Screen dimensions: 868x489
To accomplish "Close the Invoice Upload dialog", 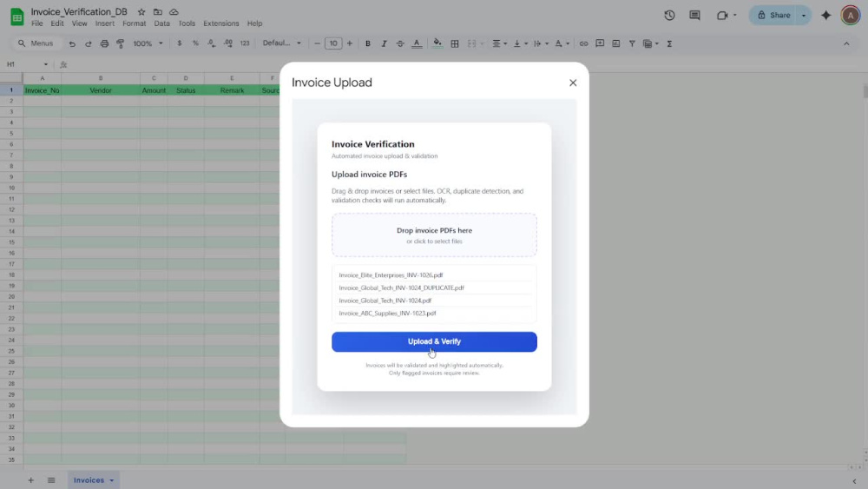I will point(573,83).
